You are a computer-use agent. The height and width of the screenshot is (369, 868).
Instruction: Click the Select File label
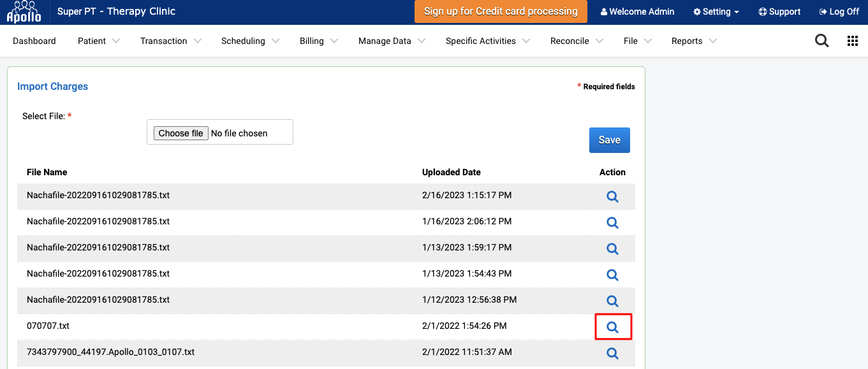(x=47, y=116)
